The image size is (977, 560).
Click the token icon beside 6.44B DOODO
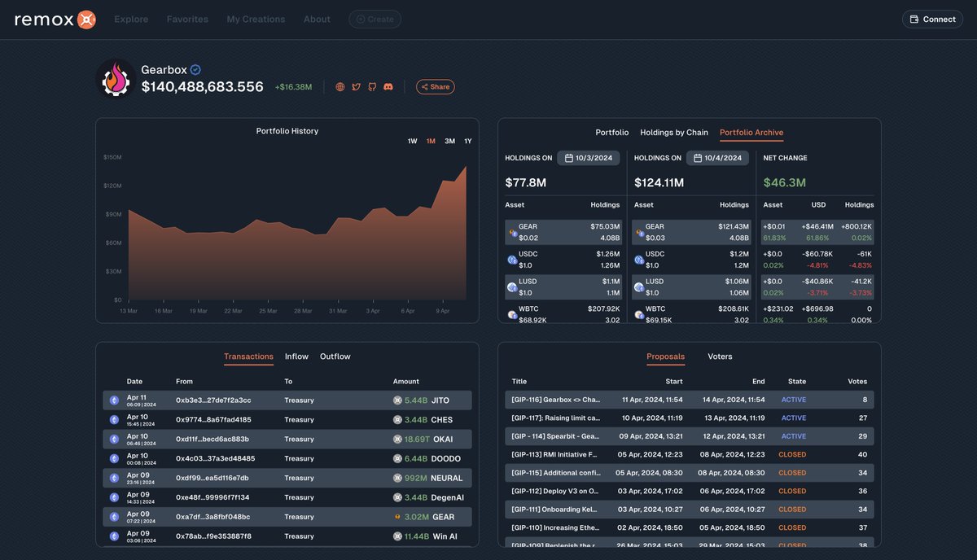(x=397, y=459)
